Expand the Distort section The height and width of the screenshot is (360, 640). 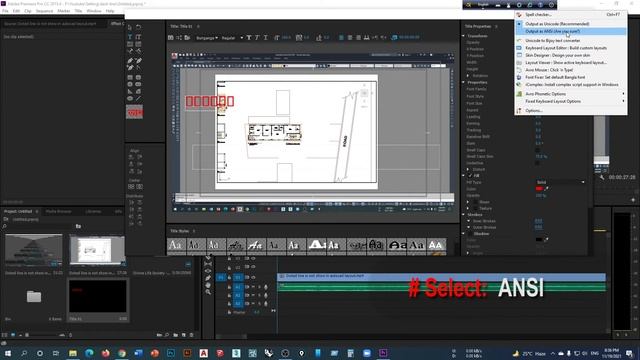pyautogui.click(x=468, y=169)
